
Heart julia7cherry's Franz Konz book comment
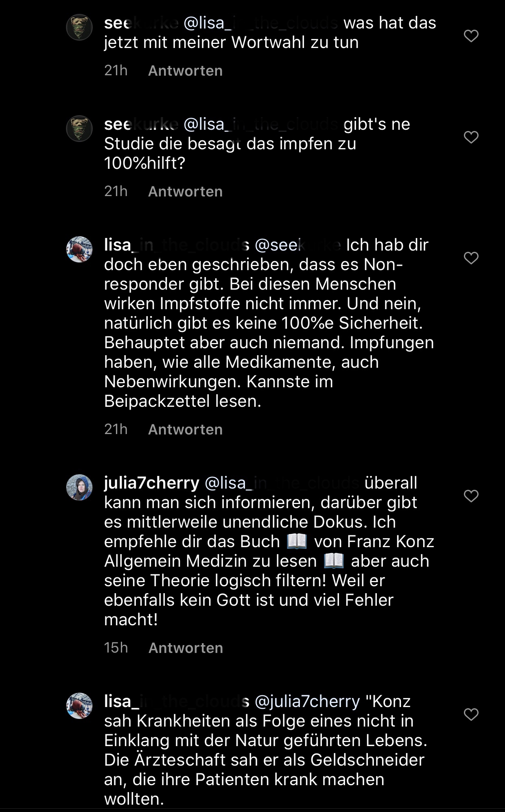coord(471,496)
